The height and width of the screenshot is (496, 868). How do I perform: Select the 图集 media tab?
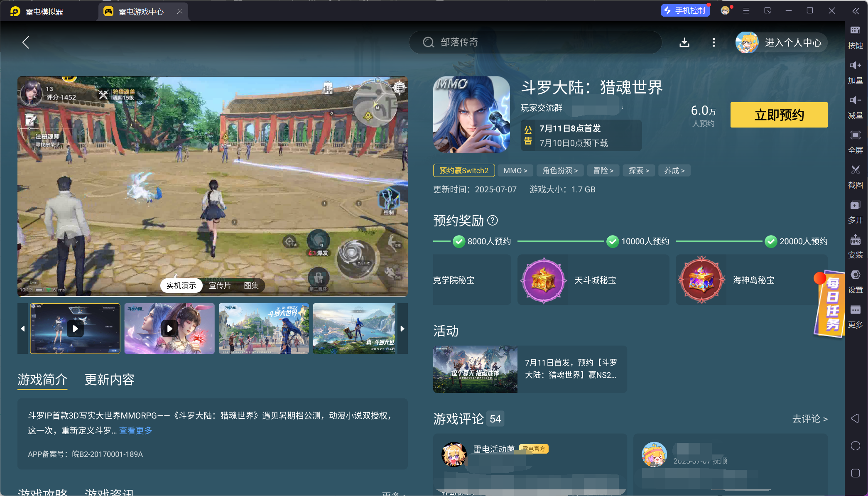tap(251, 285)
